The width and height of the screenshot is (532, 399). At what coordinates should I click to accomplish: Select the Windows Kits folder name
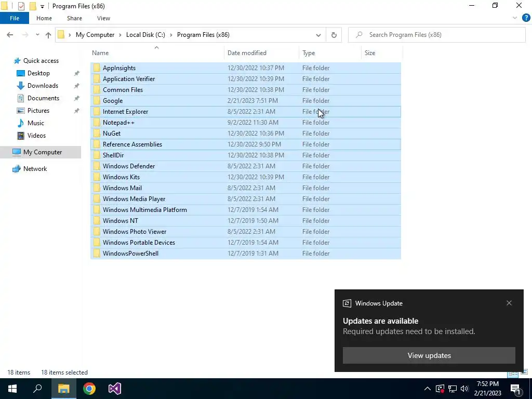(121, 177)
